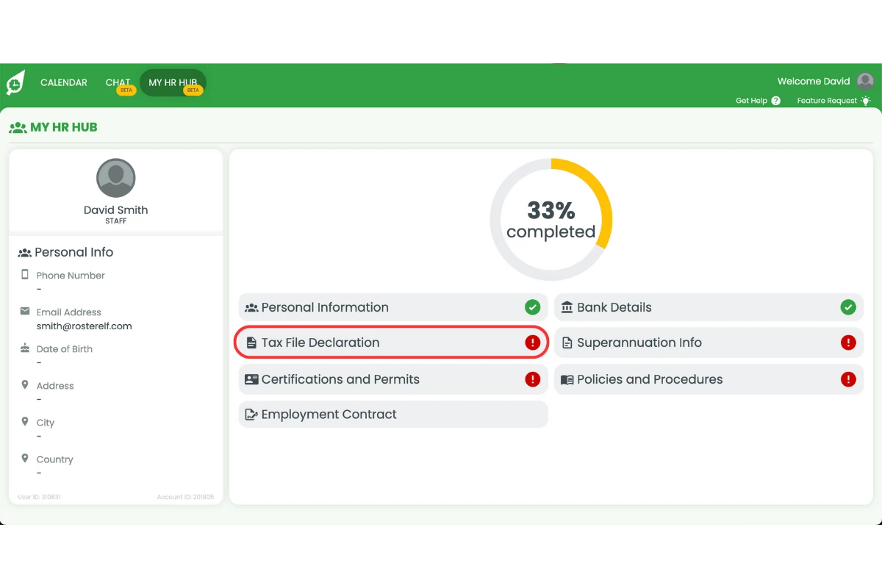This screenshot has width=882, height=588.
Task: Click the red alert on Policies and Procedures
Action: pyautogui.click(x=848, y=379)
